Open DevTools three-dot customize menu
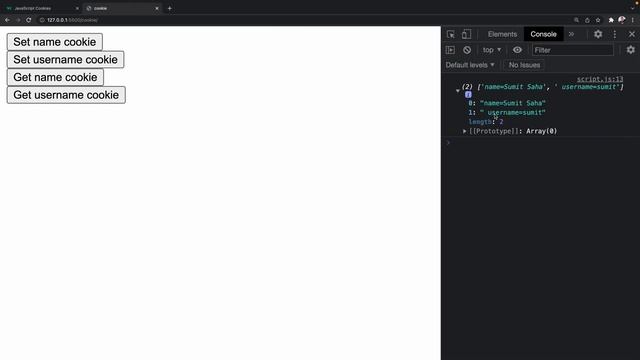Image resolution: width=640 pixels, height=360 pixels. tap(615, 34)
